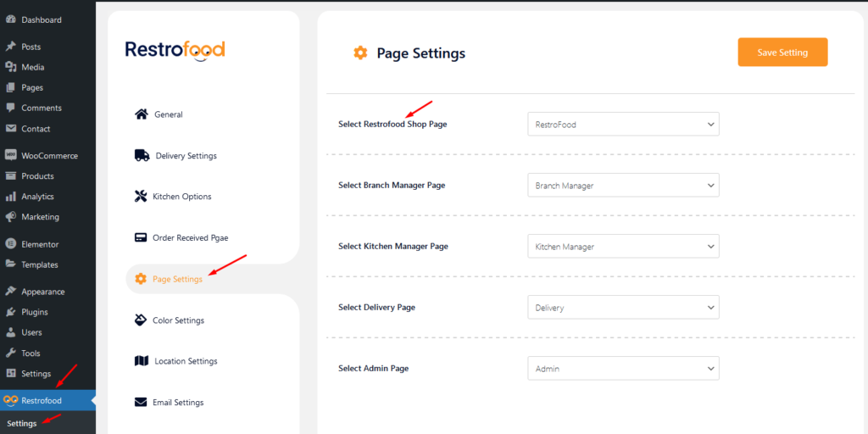The image size is (868, 434).
Task: Click the Select Branch Manager Page label
Action: tap(392, 186)
